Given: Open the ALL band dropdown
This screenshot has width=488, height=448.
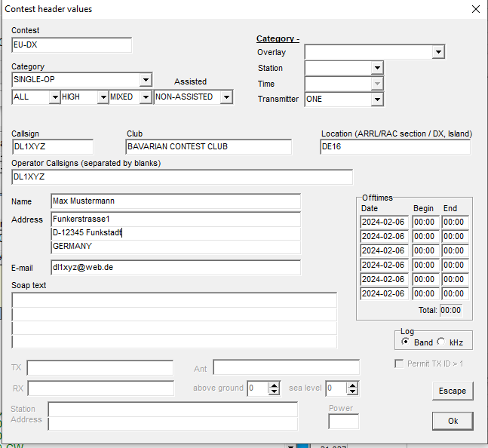Looking at the screenshot, I should pyautogui.click(x=54, y=97).
